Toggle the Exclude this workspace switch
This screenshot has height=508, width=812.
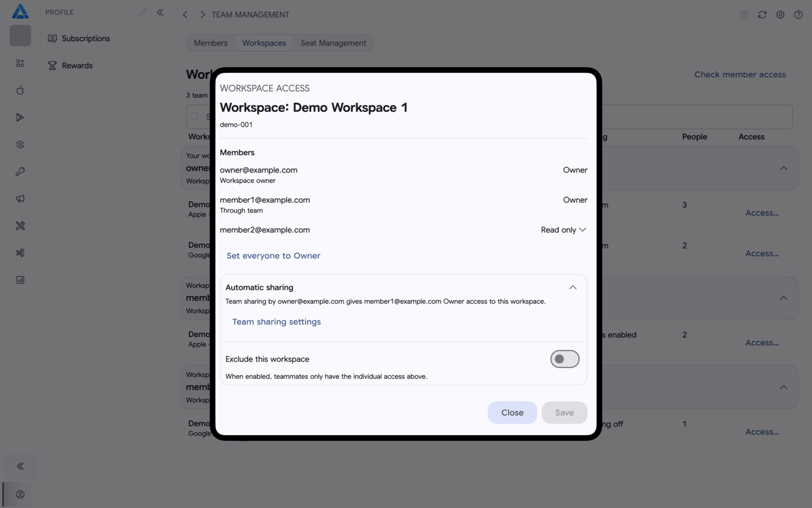tap(565, 359)
